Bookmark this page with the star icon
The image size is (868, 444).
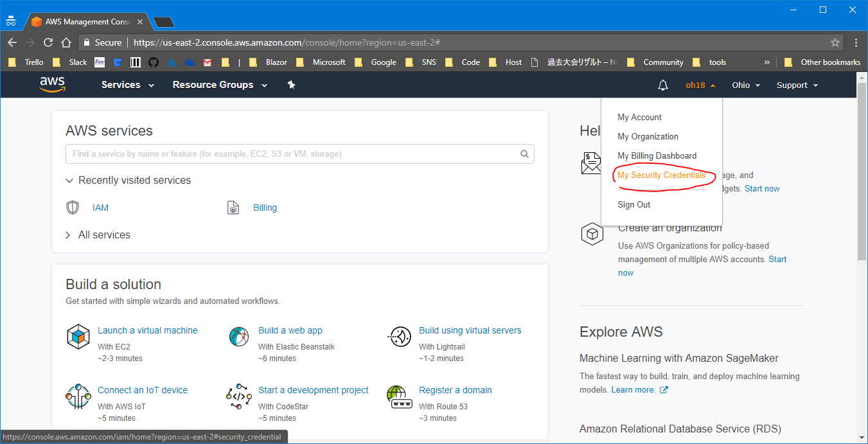coord(835,42)
